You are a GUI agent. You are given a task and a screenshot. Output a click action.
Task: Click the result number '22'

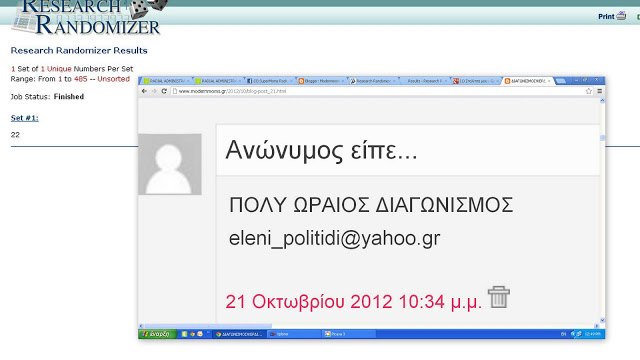[x=15, y=135]
